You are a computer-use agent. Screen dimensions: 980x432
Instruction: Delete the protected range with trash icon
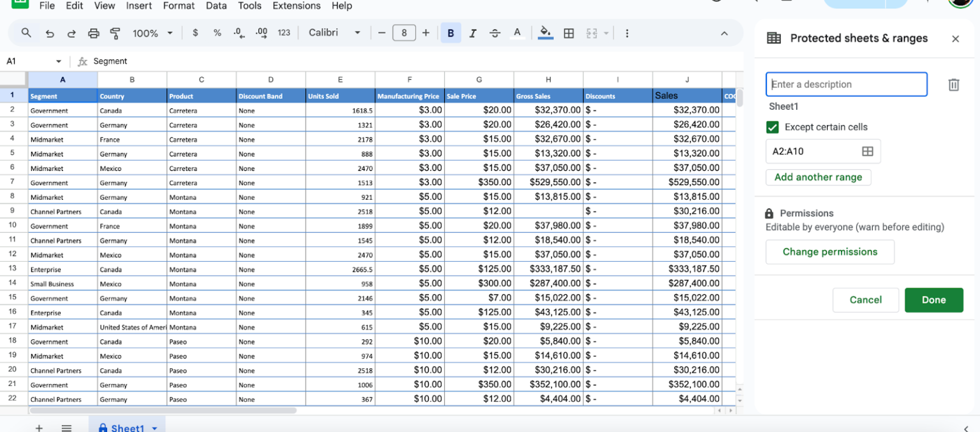pyautogui.click(x=954, y=84)
